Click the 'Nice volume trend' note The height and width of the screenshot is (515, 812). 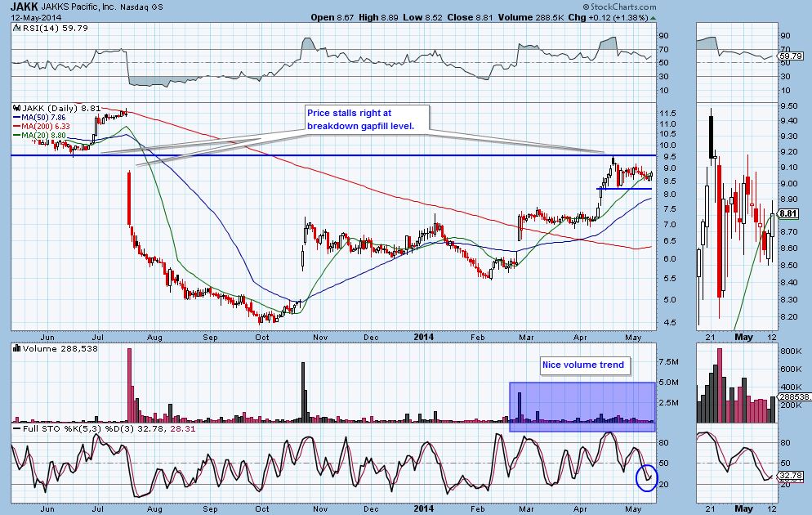(583, 365)
